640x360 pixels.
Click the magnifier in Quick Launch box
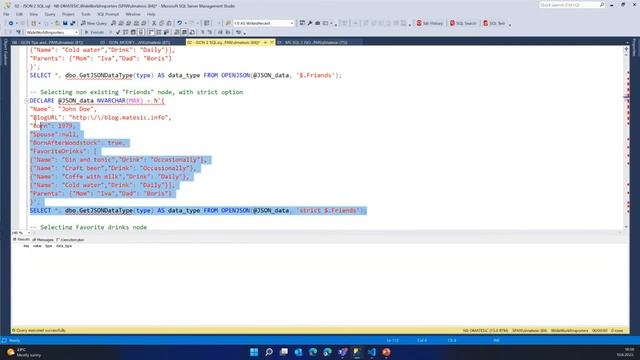pos(602,5)
